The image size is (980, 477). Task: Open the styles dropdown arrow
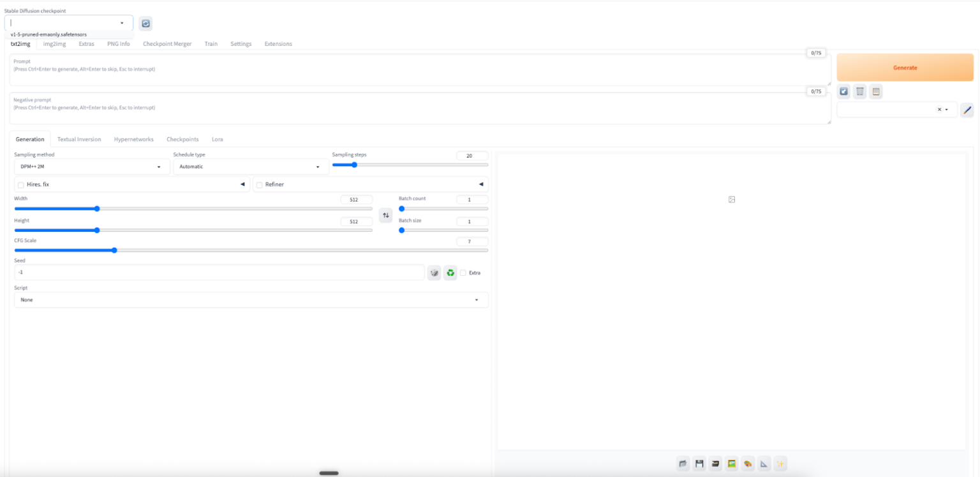point(947,110)
